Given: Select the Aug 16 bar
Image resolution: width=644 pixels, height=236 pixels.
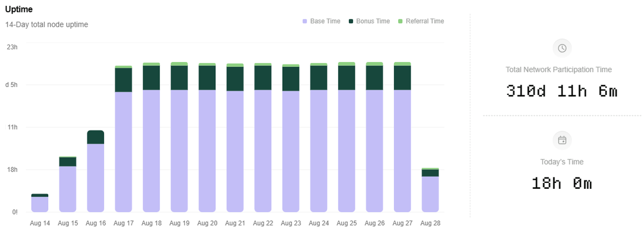Looking at the screenshot, I should tap(96, 171).
